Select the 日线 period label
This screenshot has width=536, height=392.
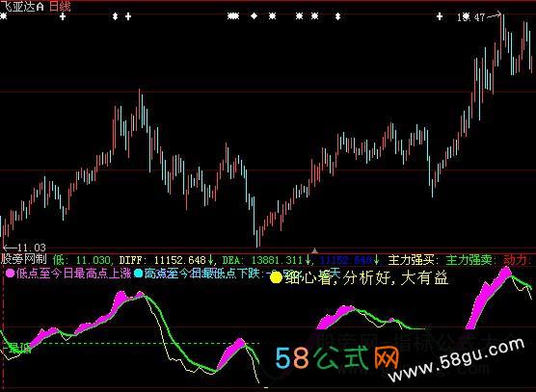pyautogui.click(x=60, y=7)
